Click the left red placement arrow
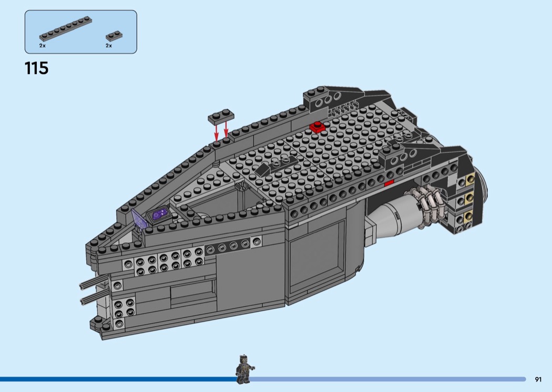This screenshot has height=392, width=552. coord(216,130)
